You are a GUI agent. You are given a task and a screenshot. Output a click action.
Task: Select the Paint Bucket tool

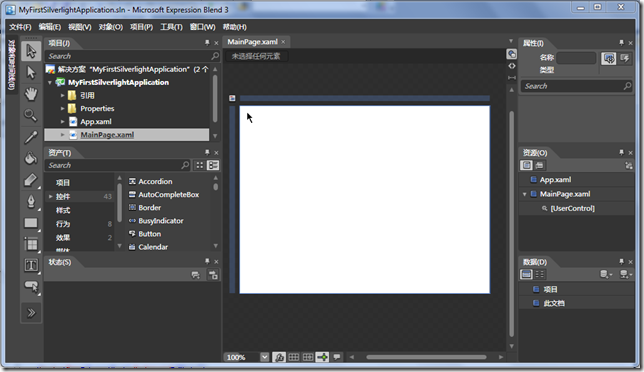(31, 158)
